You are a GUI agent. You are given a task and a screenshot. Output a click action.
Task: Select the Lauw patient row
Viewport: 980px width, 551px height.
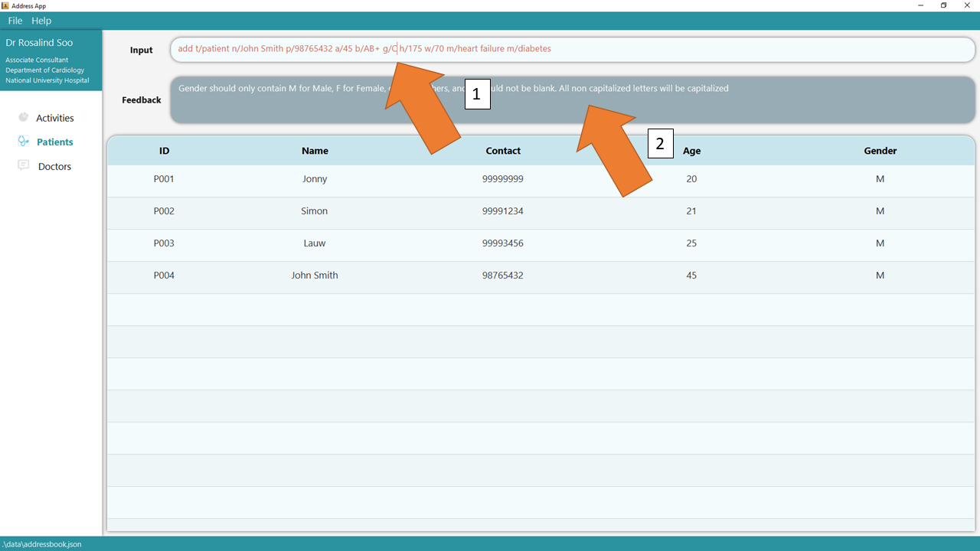point(315,243)
